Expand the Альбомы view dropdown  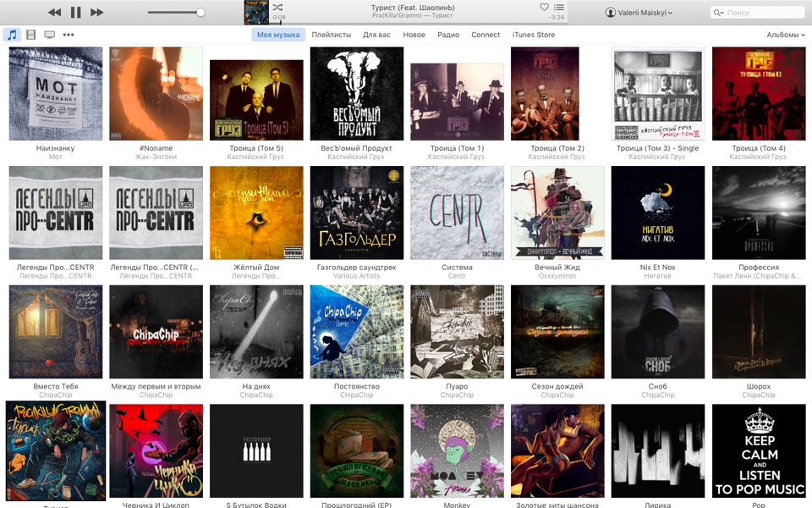coord(786,35)
